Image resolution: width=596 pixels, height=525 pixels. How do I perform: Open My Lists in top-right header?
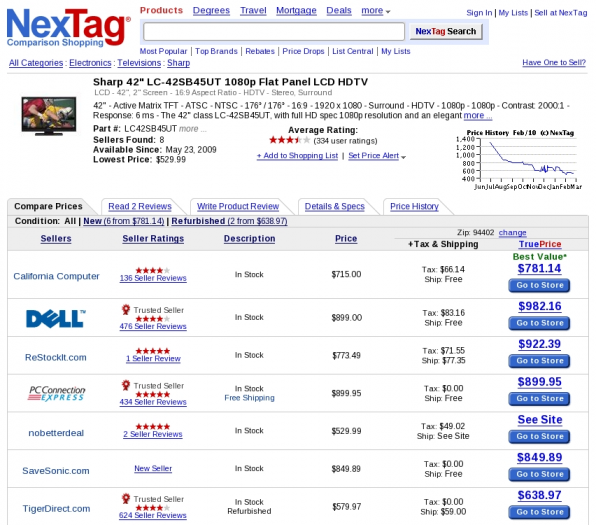tap(513, 13)
